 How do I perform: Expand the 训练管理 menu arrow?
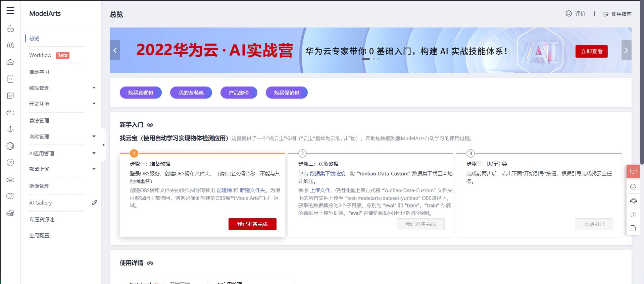(x=94, y=136)
